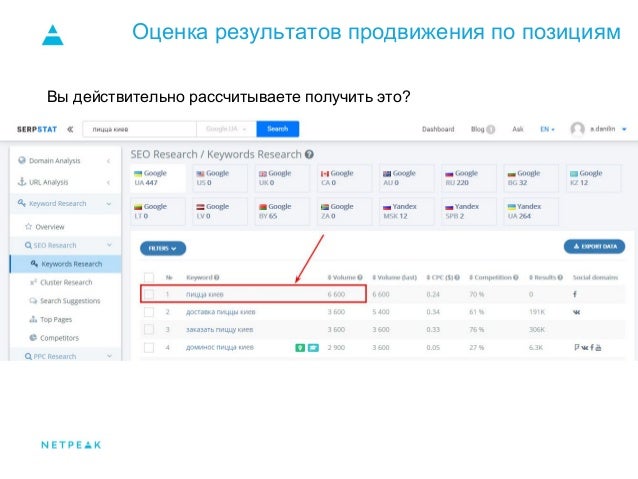Check the row 2 доставка пиццы киев checkbox
The height and width of the screenshot is (479, 638).
(x=149, y=312)
